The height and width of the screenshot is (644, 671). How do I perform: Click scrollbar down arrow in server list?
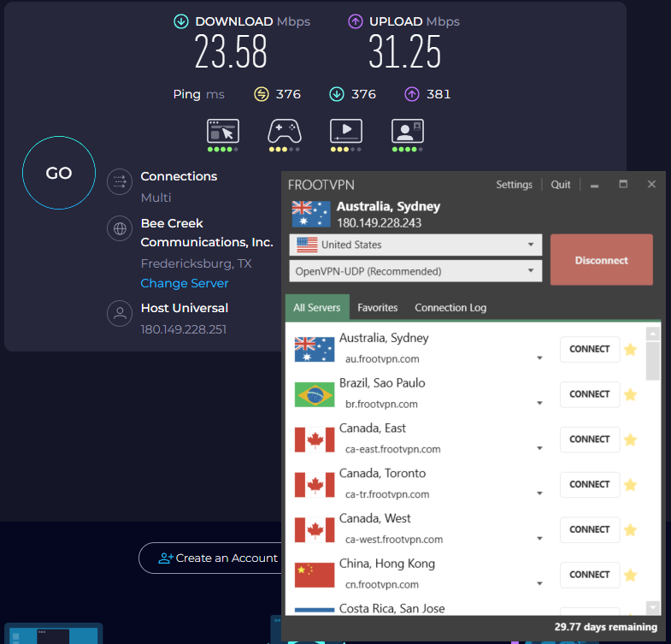(x=652, y=606)
